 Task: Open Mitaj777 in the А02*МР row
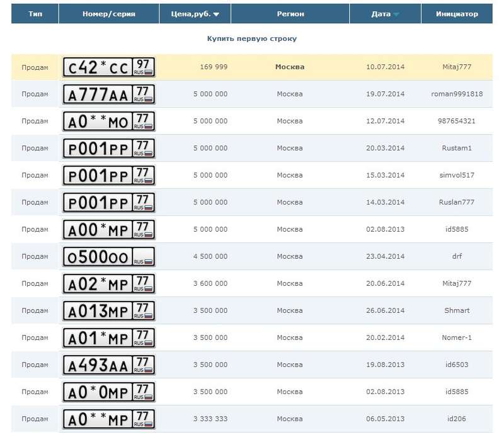(457, 283)
